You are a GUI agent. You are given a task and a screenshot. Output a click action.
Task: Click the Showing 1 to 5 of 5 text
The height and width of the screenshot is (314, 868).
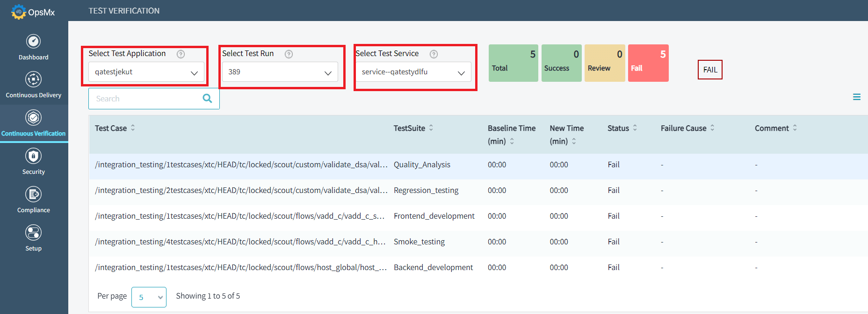pyautogui.click(x=208, y=296)
